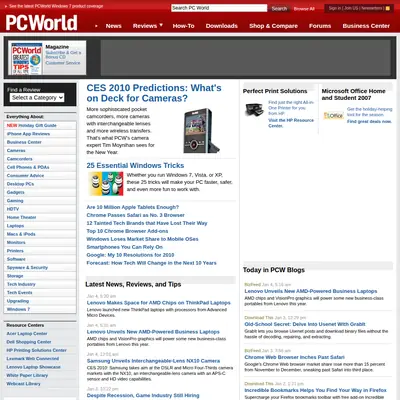Select Monitors sidebar link
400x400 pixels.
[16, 242]
